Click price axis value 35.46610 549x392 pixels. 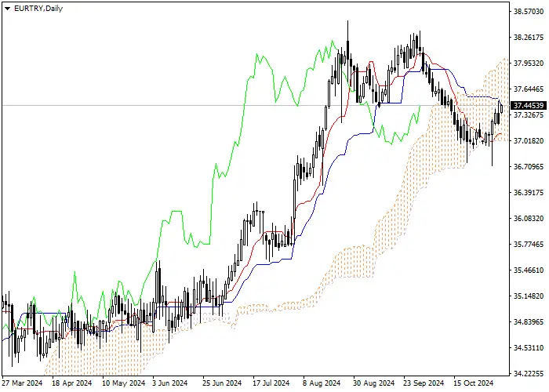529,270
